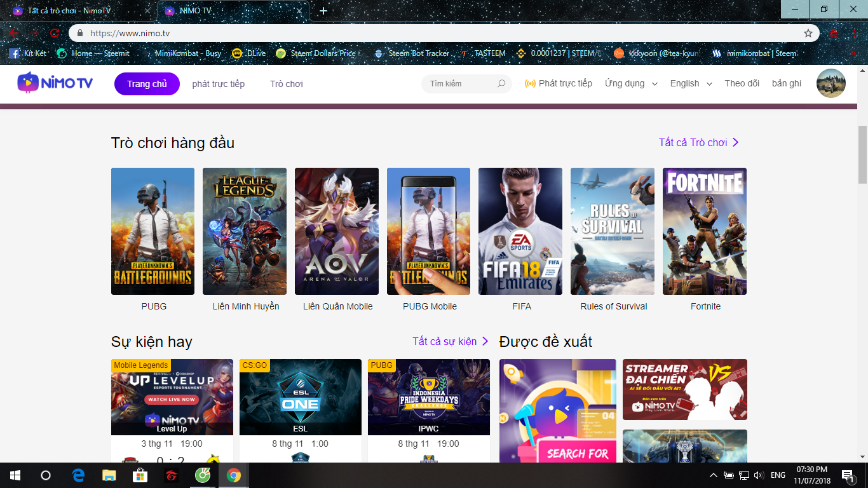
Task: Open the Facebook Kit Két bookmark
Action: (26, 53)
